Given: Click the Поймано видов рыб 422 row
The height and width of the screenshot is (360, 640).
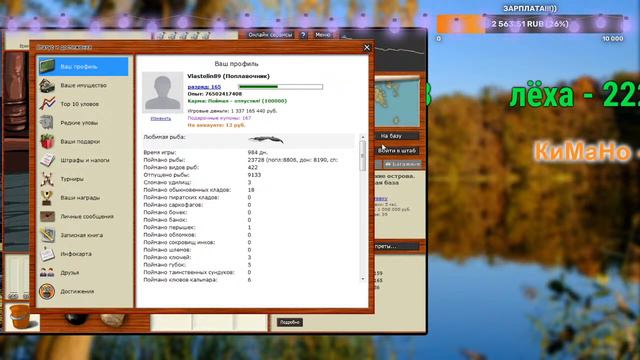Looking at the screenshot, I should [249, 167].
